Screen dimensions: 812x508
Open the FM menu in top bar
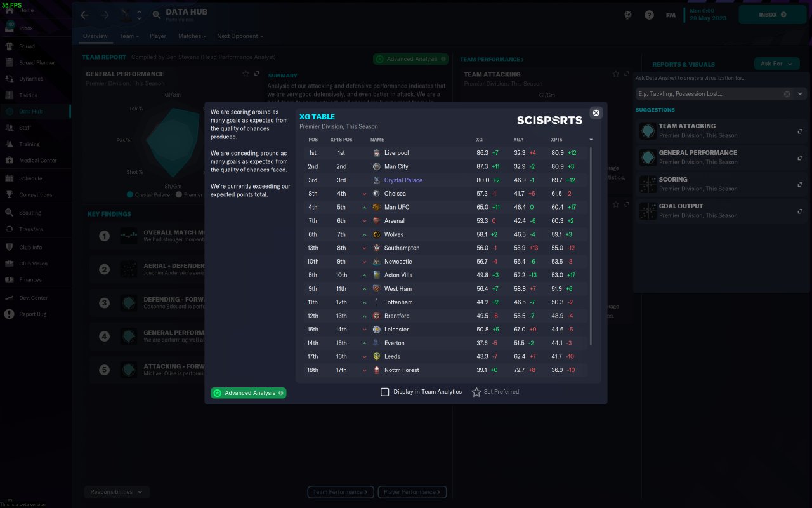coord(671,15)
